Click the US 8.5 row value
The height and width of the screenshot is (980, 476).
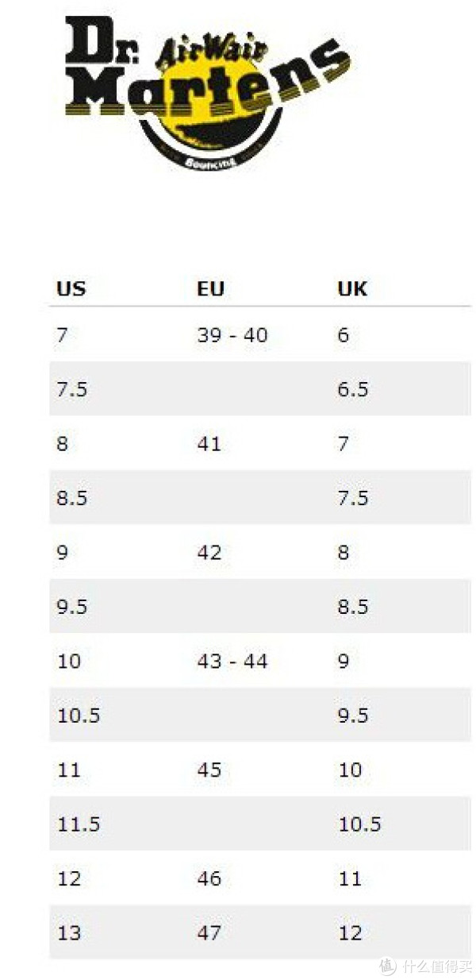tap(72, 498)
